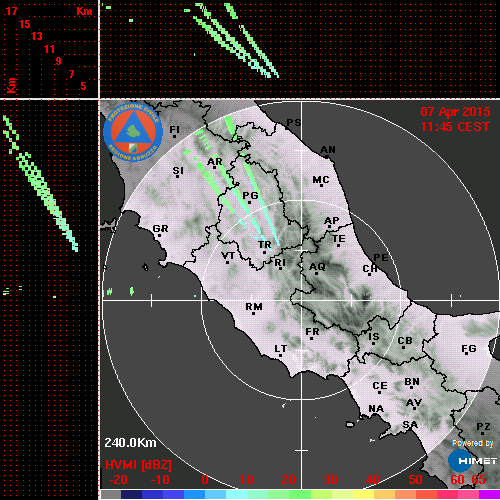Image resolution: width=500 pixels, height=500 pixels.
Task: Click the NA city label
Action: (376, 409)
